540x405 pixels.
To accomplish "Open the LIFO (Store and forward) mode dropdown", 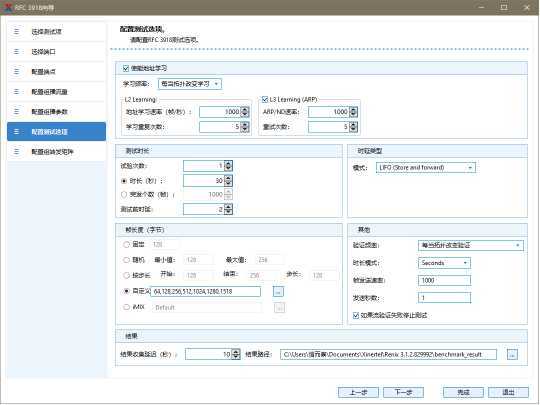I will 426,168.
